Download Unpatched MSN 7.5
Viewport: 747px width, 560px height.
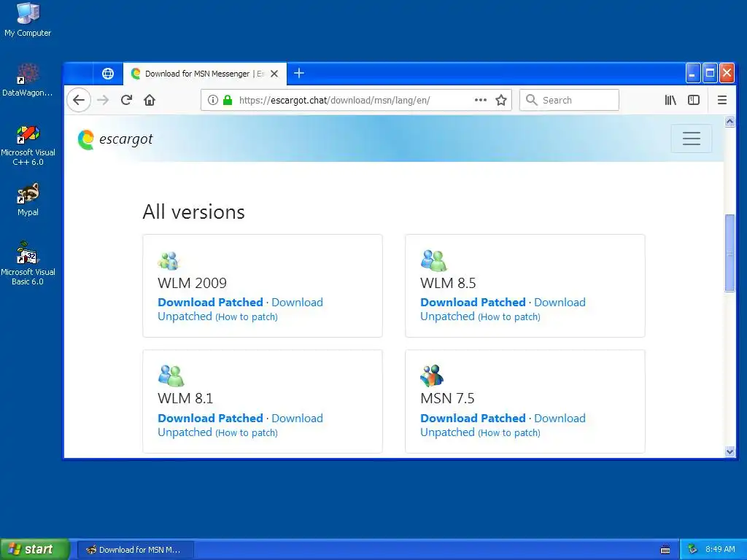point(503,425)
